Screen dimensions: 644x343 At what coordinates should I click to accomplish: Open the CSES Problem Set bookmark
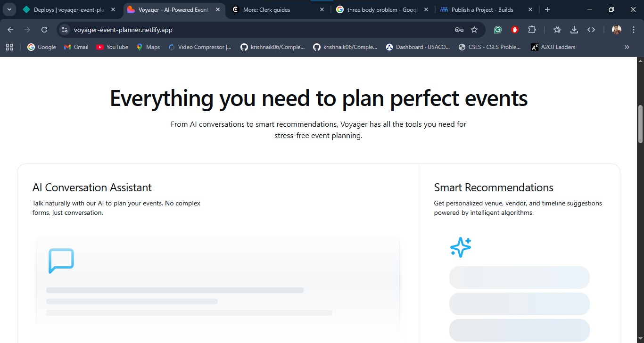tap(490, 47)
